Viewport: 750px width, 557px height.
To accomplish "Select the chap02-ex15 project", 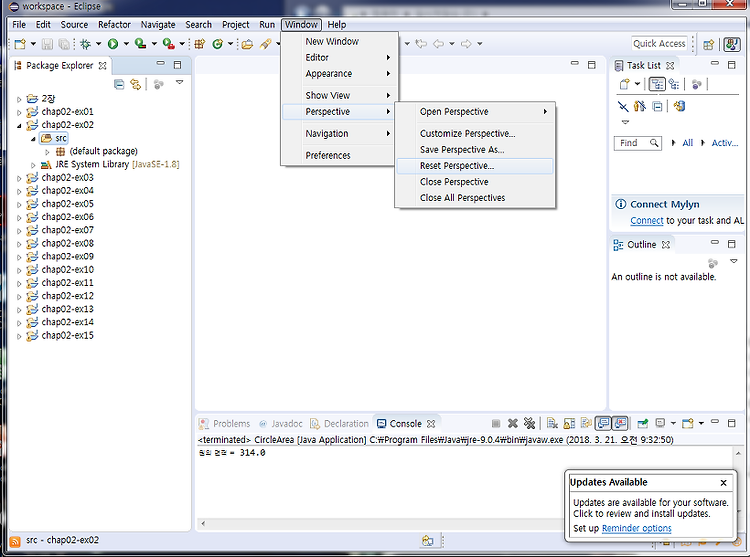I will click(x=67, y=336).
